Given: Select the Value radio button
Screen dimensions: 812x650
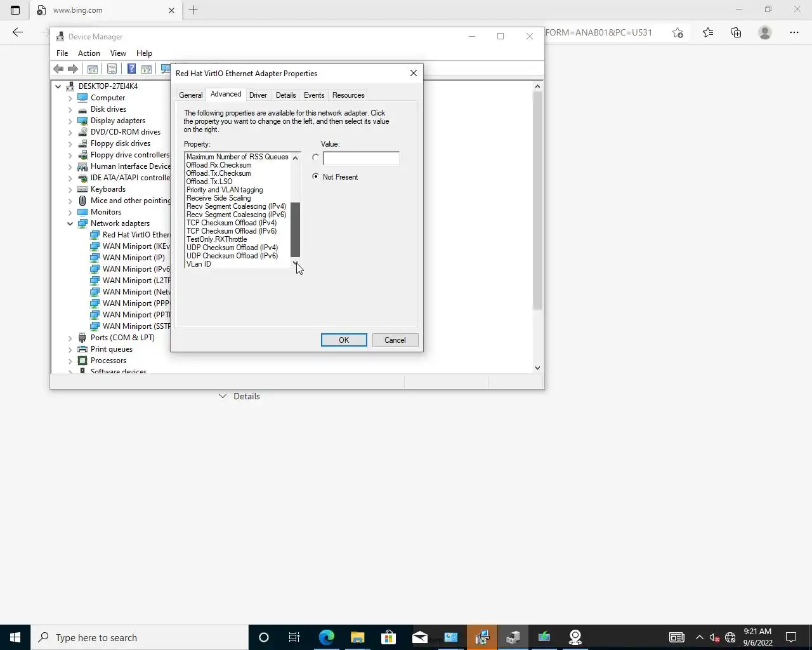Looking at the screenshot, I should tap(315, 157).
